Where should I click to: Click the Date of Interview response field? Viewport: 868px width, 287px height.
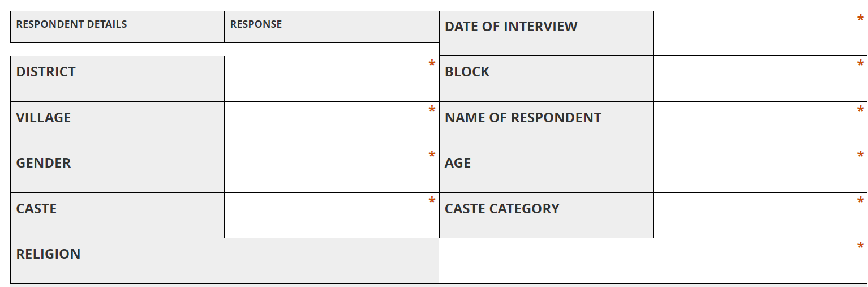759,33
